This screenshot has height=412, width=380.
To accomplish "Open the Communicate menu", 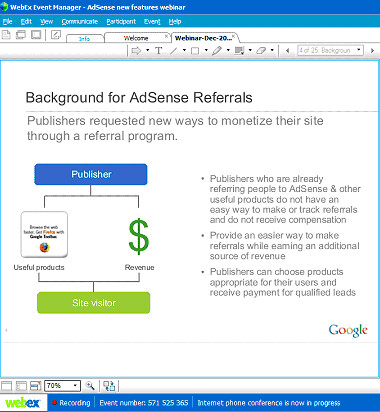I will pyautogui.click(x=80, y=22).
